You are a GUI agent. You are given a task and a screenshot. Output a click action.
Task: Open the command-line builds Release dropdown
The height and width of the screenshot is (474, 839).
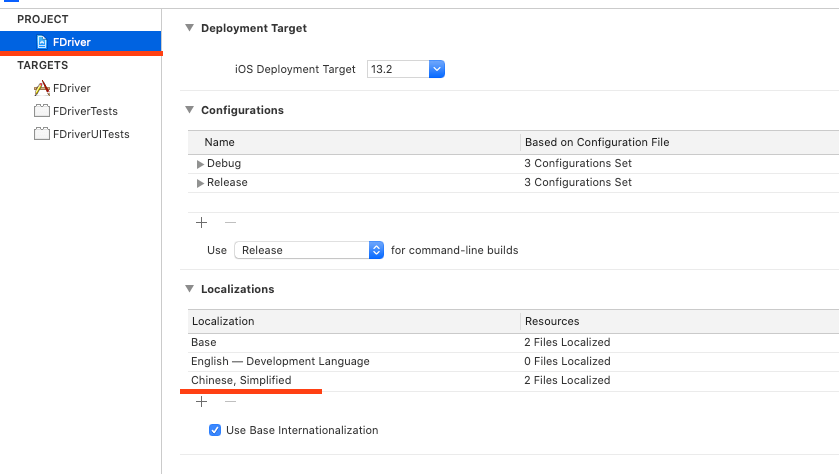pyautogui.click(x=376, y=250)
